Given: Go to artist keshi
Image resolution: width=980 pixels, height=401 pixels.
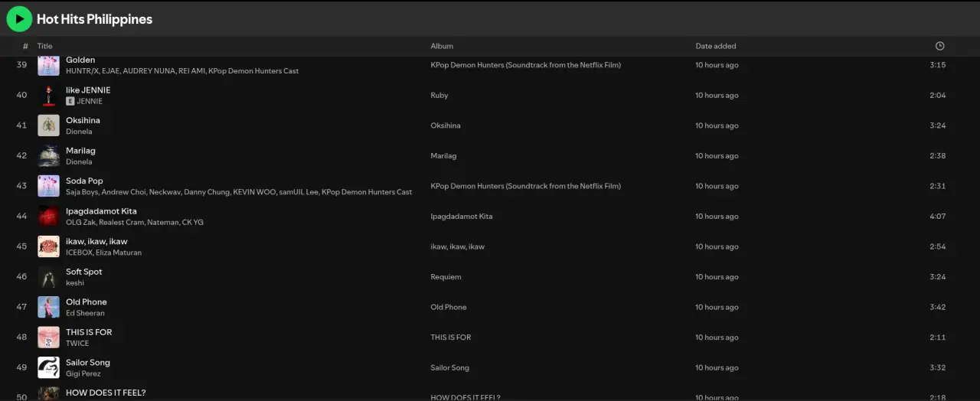Looking at the screenshot, I should pyautogui.click(x=75, y=282).
